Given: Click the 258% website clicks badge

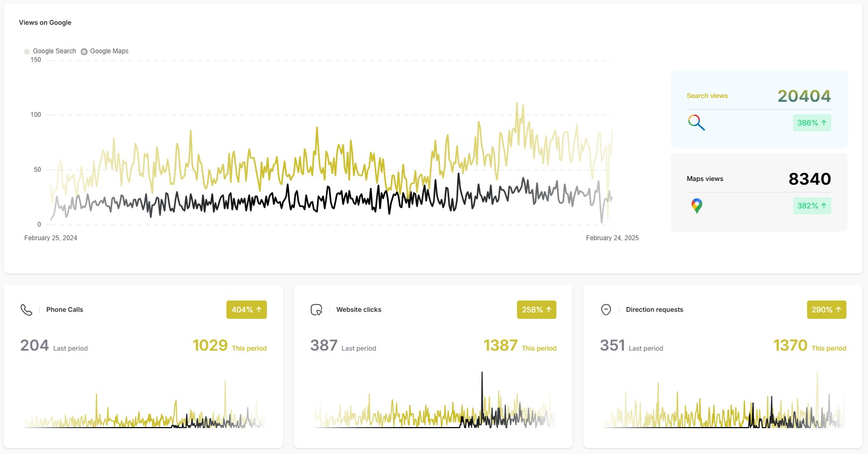Looking at the screenshot, I should (x=536, y=310).
